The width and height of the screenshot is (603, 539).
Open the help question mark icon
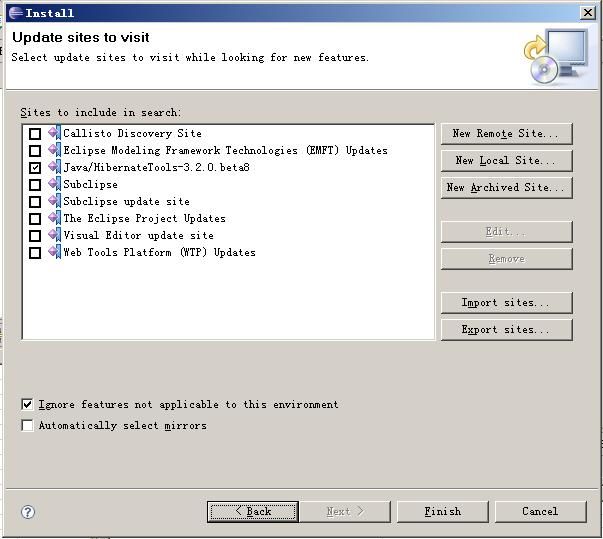tap(28, 512)
